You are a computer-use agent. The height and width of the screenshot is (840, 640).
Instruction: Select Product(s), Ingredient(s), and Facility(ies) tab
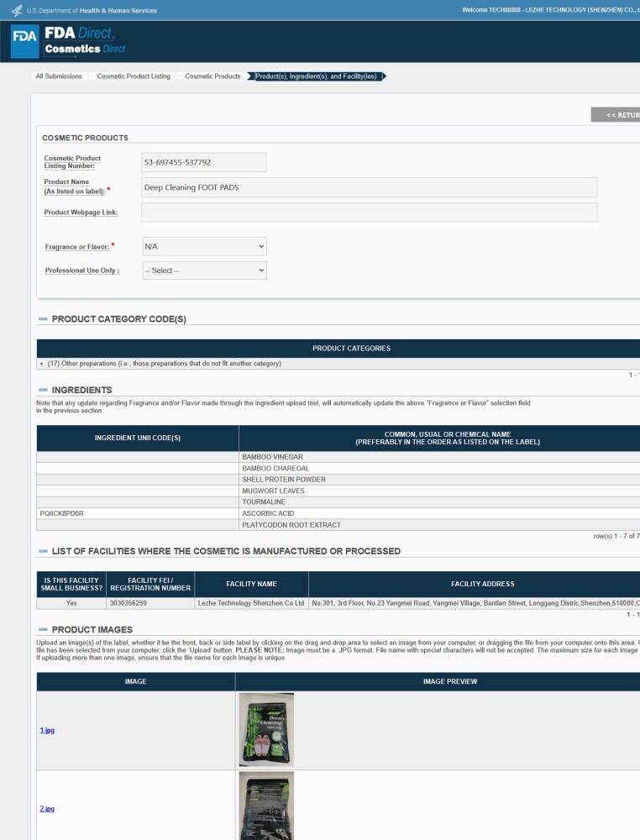point(316,76)
